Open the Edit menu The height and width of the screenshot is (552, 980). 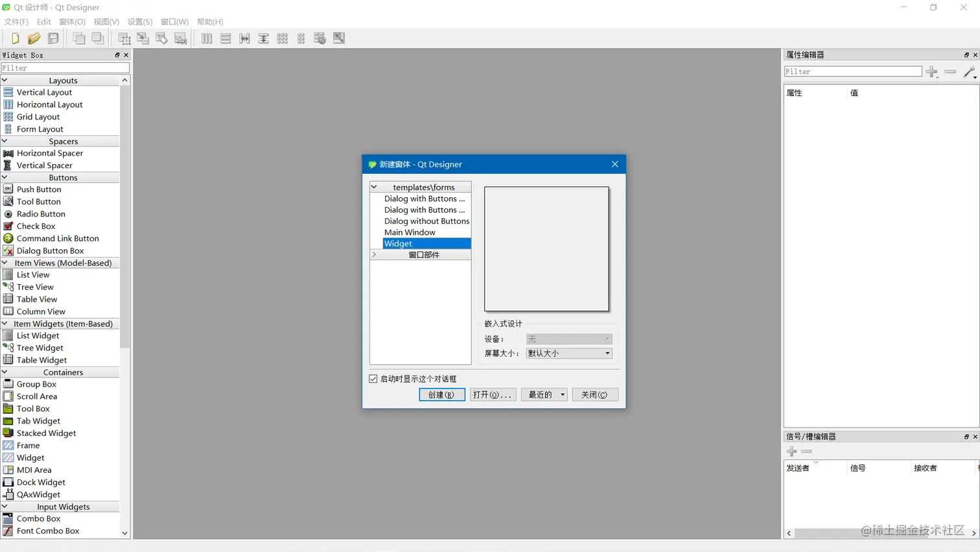44,21
